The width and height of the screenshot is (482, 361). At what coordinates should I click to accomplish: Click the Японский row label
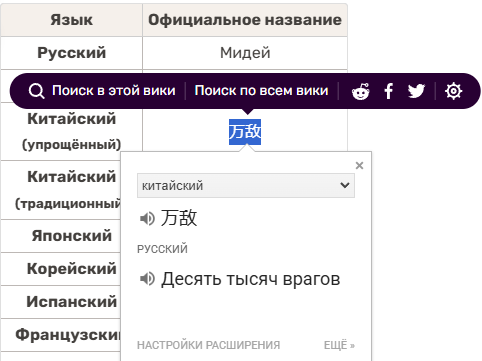coord(72,236)
